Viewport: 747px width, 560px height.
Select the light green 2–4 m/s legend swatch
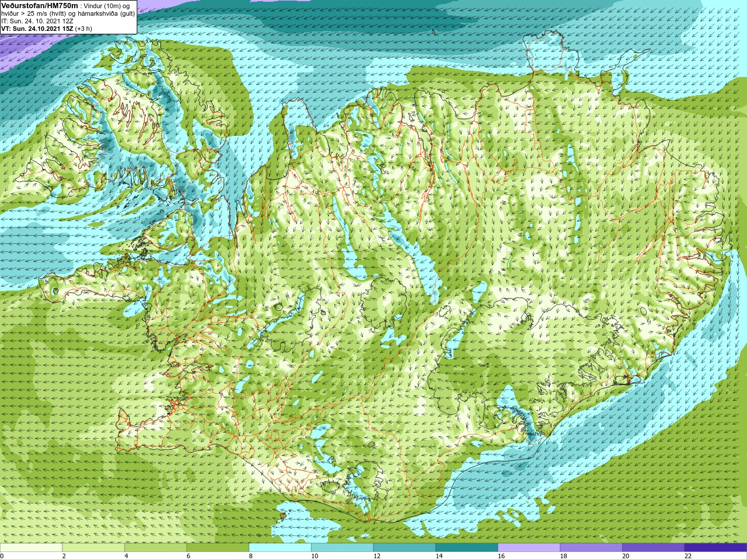tap(93, 548)
